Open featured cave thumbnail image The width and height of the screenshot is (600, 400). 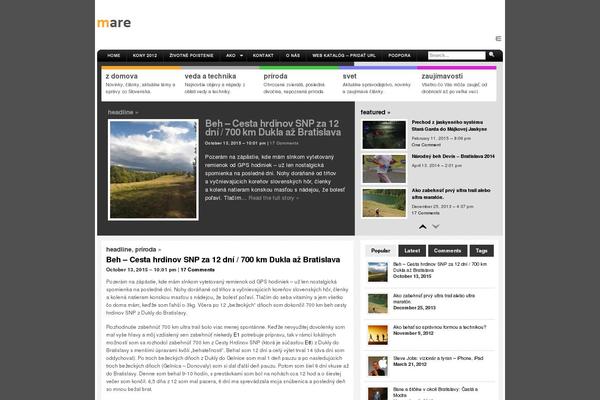point(384,135)
